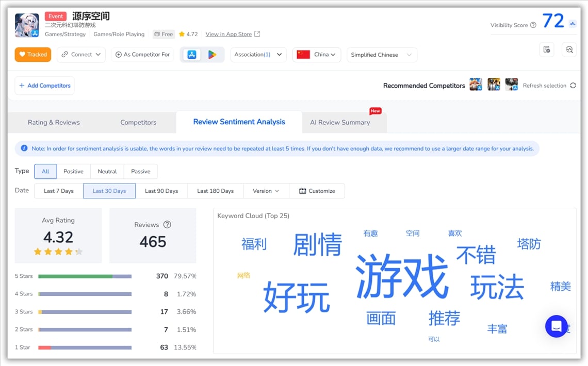Click the Refresh selection icon
The image size is (588, 366).
573,86
